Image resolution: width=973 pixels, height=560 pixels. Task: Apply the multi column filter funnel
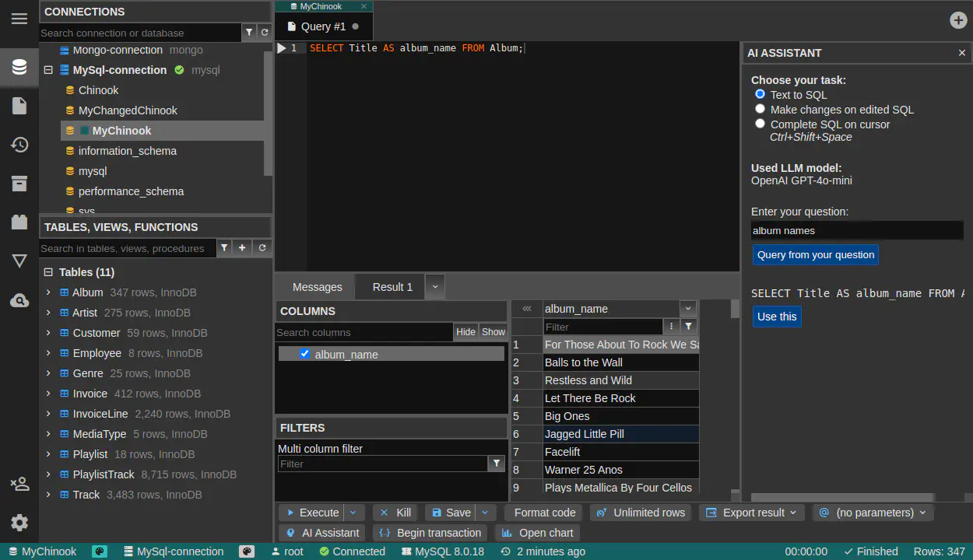(497, 464)
